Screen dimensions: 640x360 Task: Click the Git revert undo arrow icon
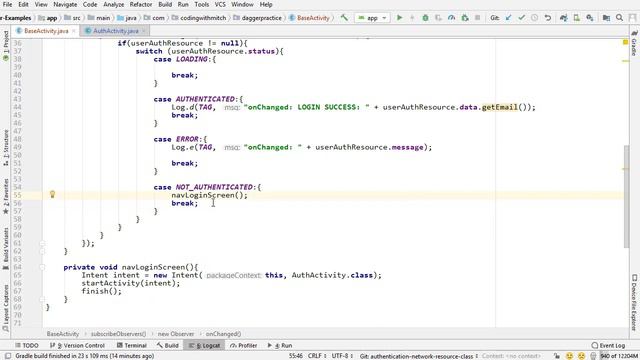(x=548, y=18)
